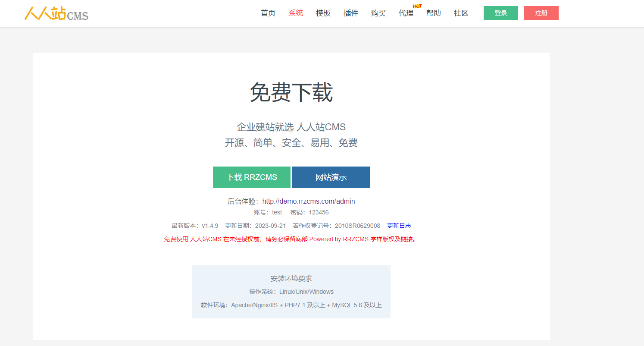Click the 著作权登记号：2010SR0629008 text
644x346 pixels.
[336, 226]
